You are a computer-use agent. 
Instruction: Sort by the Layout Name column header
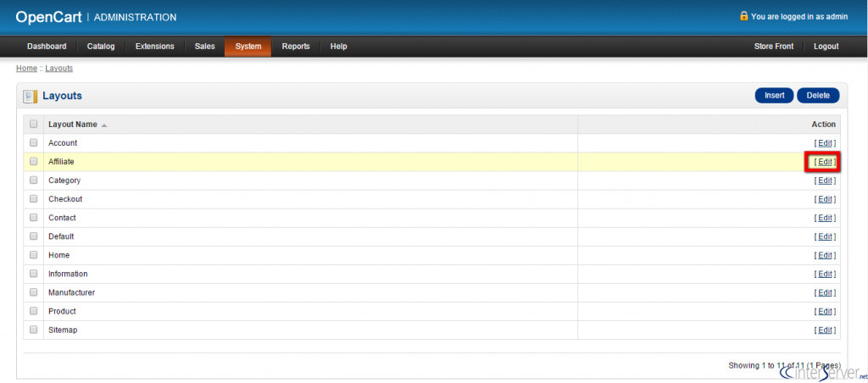click(73, 125)
